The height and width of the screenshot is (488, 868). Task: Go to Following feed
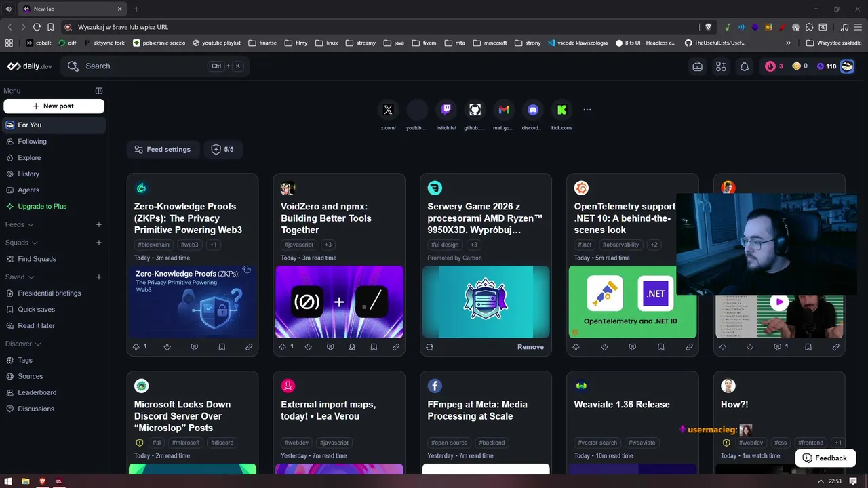(x=54, y=142)
